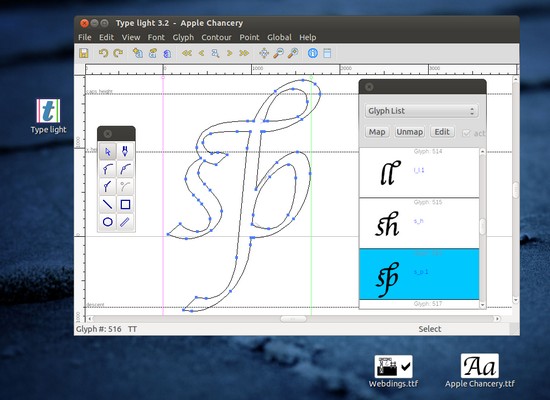Click the Redo arrow icon
550x400 pixels.
point(118,53)
